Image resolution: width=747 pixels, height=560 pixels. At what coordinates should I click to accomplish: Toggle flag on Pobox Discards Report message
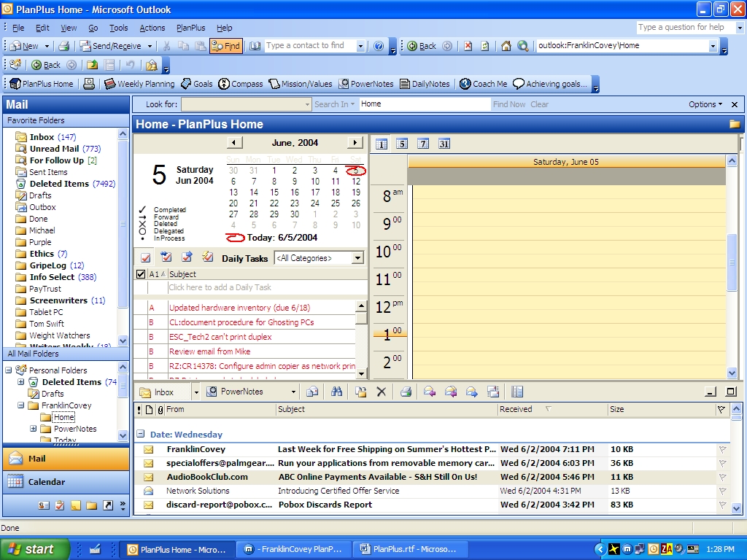pos(722,505)
